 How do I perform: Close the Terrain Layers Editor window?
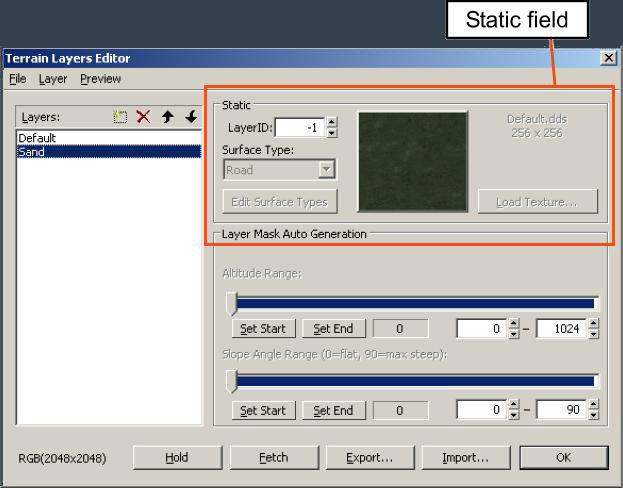pos(608,58)
